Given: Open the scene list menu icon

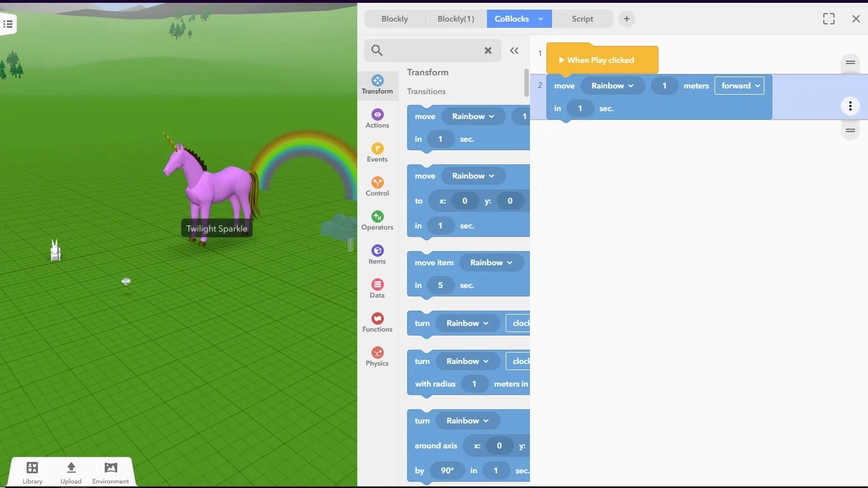Looking at the screenshot, I should 8,24.
